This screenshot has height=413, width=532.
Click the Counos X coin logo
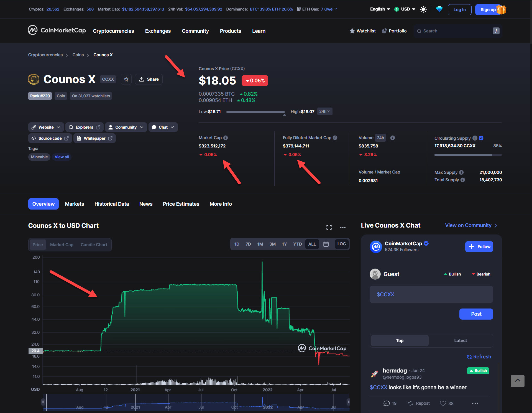tap(34, 79)
